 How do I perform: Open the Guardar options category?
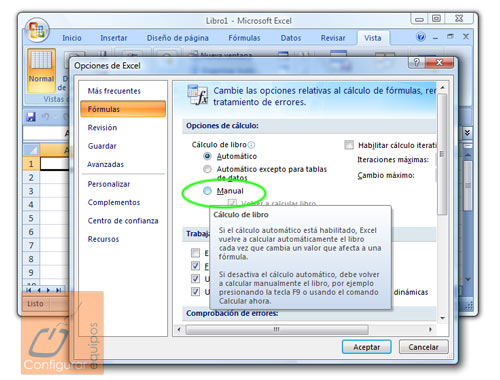click(102, 146)
